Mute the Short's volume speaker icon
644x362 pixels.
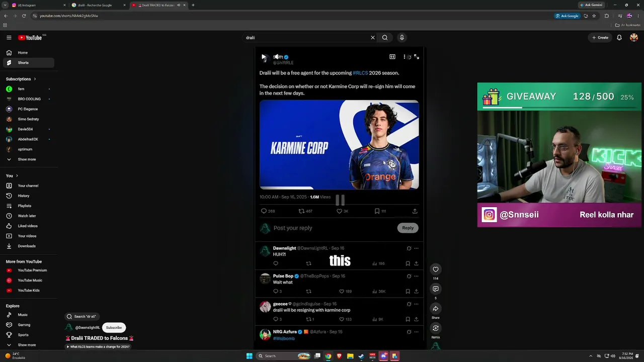(x=276, y=57)
